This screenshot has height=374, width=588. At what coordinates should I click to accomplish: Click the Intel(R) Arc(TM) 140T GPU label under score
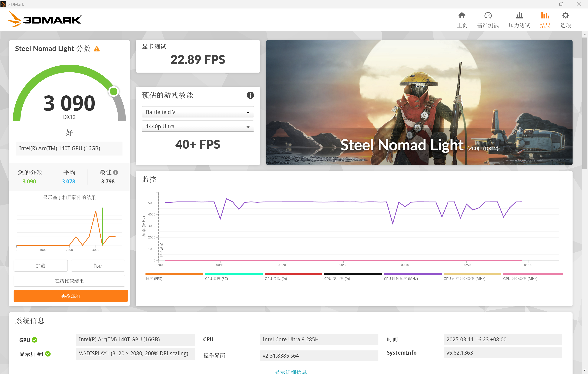[x=69, y=148]
